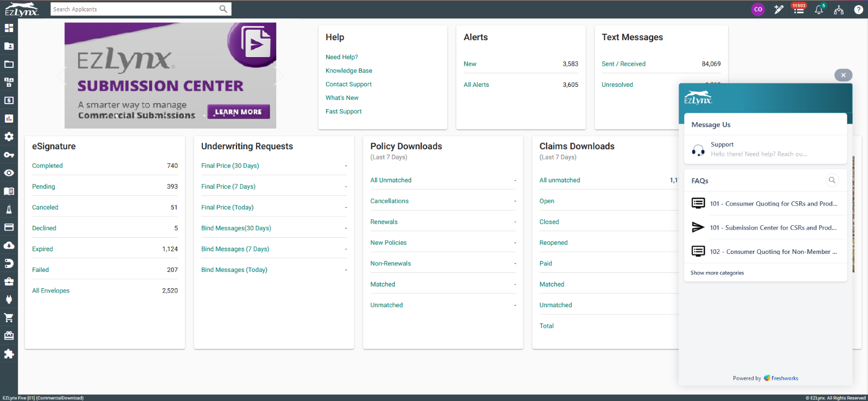Open Policy Downloads Renewals link
Image resolution: width=868 pixels, height=401 pixels.
pyautogui.click(x=384, y=222)
